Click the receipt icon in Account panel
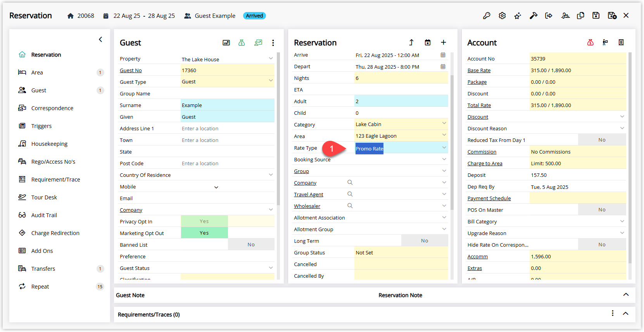The height and width of the screenshot is (332, 644). pyautogui.click(x=621, y=42)
